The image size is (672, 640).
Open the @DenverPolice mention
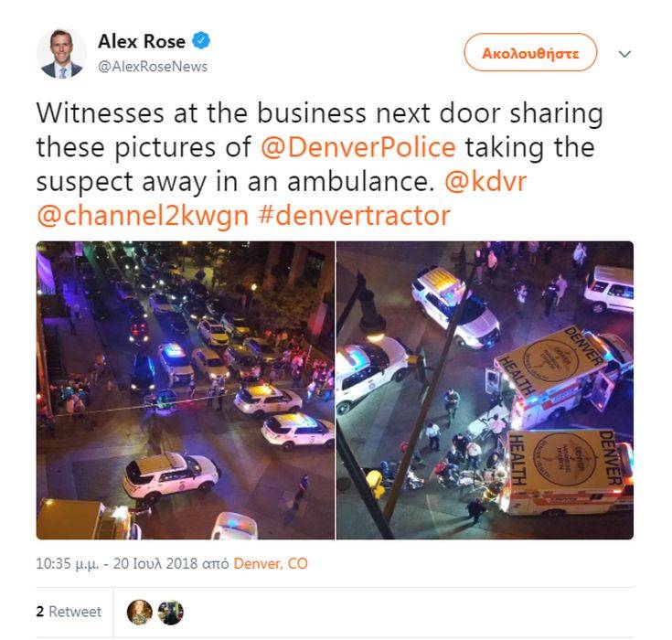click(x=357, y=147)
